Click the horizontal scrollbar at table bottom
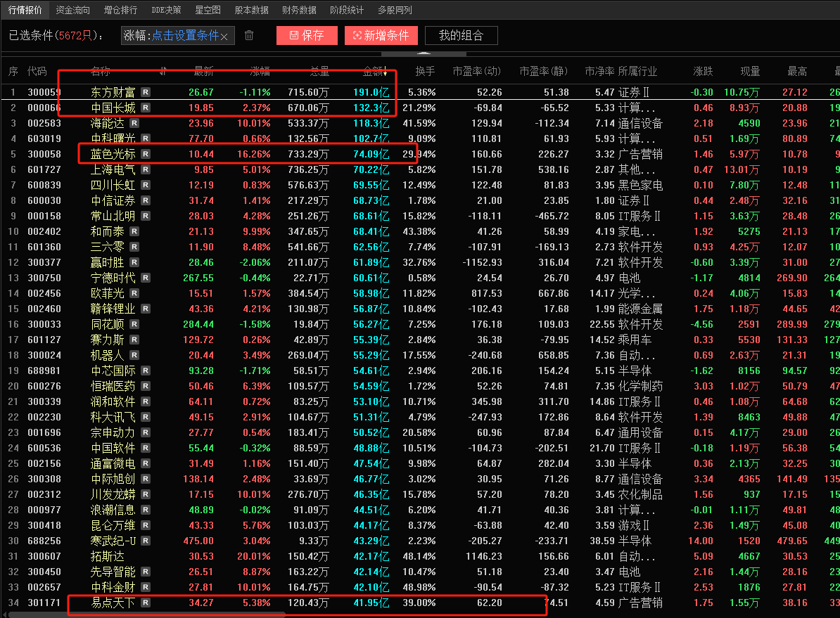The image size is (840, 618). click(x=147, y=614)
